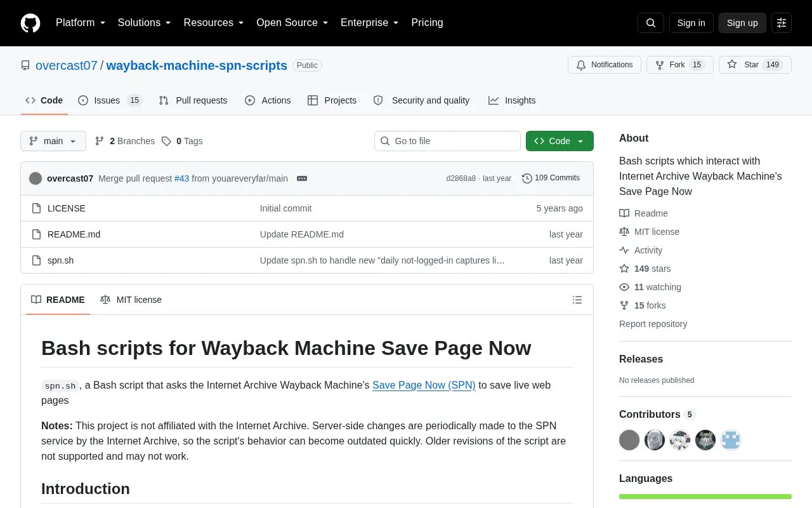Open the appearance settings icon in header
812x508 pixels.
[782, 23]
